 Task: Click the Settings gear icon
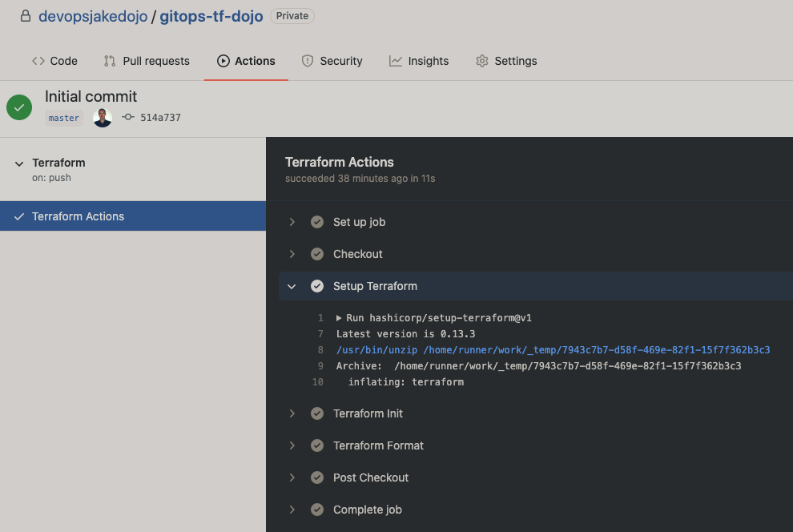[x=482, y=61]
